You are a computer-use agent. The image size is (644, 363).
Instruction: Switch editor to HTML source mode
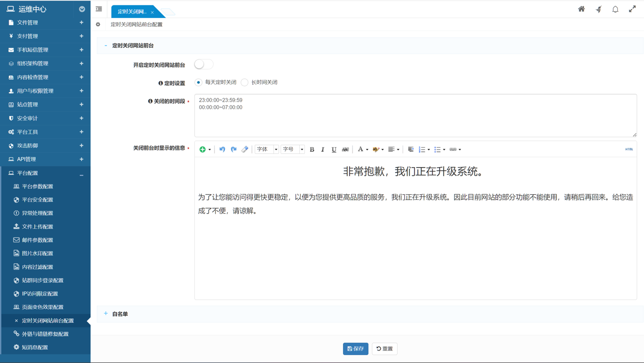pos(629,149)
